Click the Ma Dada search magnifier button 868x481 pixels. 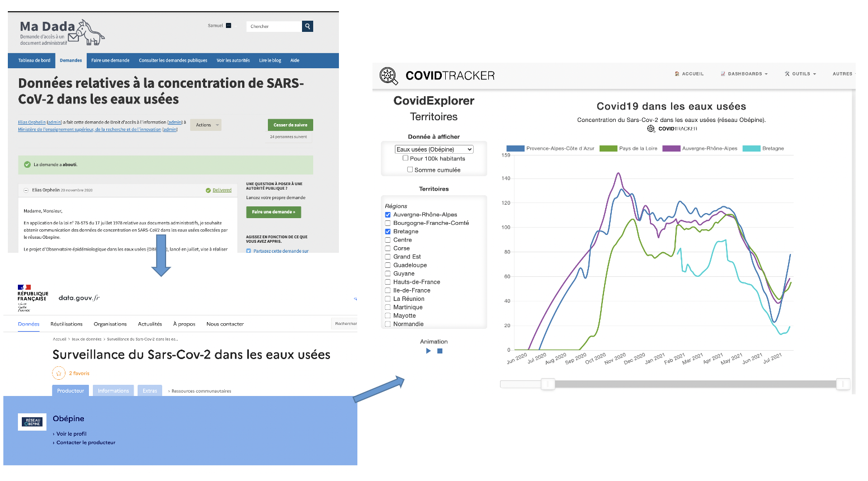[x=308, y=26]
